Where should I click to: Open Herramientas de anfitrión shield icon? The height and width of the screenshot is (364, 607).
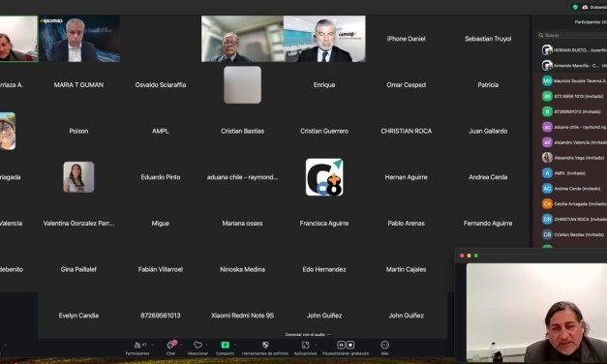point(265,345)
